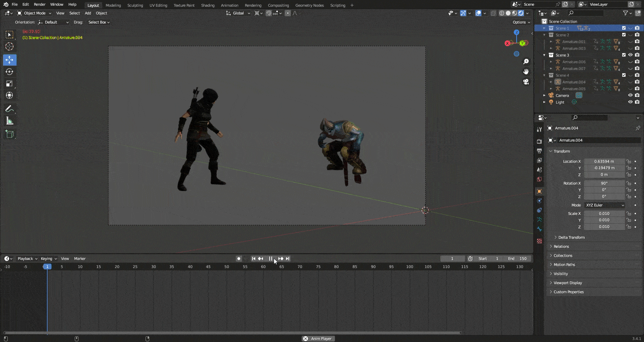Expand the Delta Transform panel
Viewport: 644px width, 342px height.
(571, 237)
